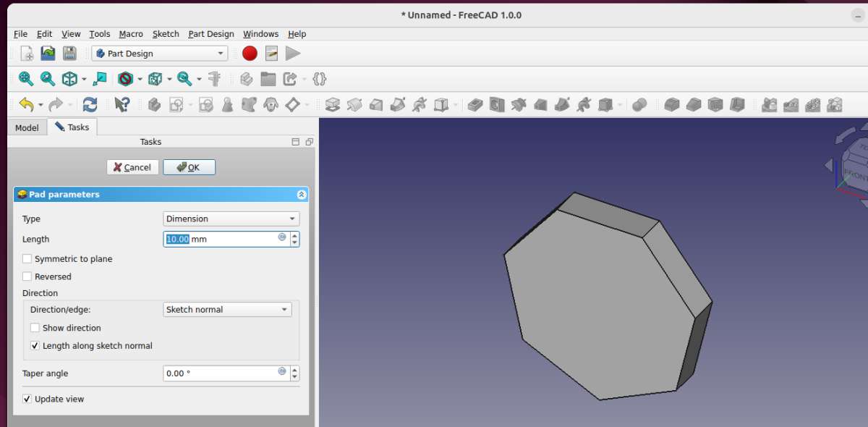This screenshot has width=868, height=427.
Task: Click the Create group folder icon
Action: (x=268, y=79)
